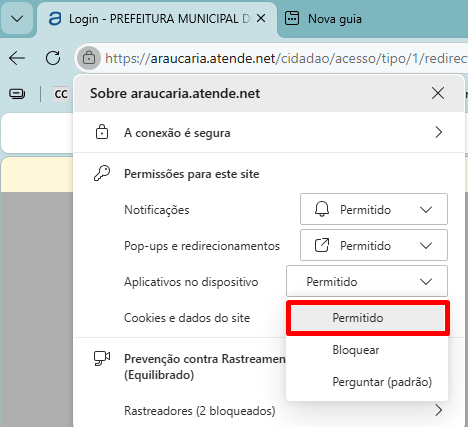Click the favorites bar stacked pages icon
This screenshot has height=427, width=468.
click(17, 94)
